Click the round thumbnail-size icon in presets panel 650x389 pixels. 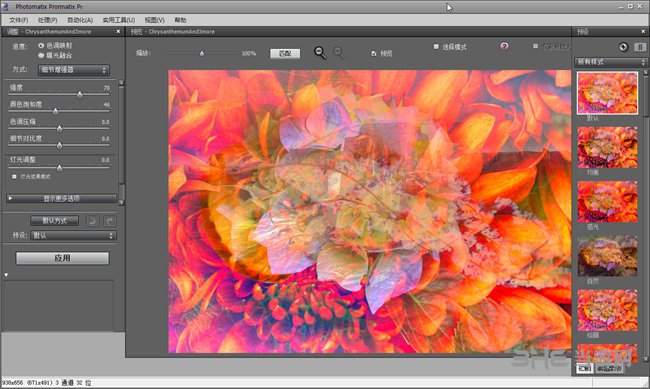coord(623,47)
